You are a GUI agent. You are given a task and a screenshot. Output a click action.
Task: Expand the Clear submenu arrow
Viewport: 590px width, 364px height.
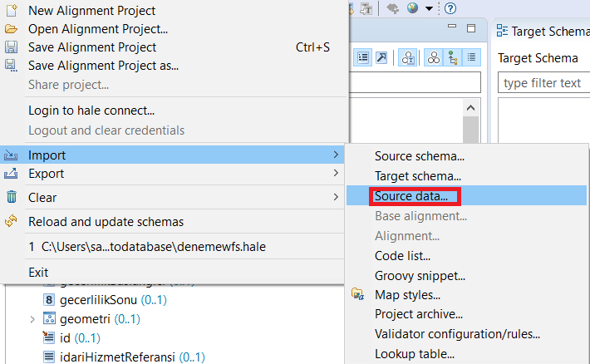(x=336, y=197)
